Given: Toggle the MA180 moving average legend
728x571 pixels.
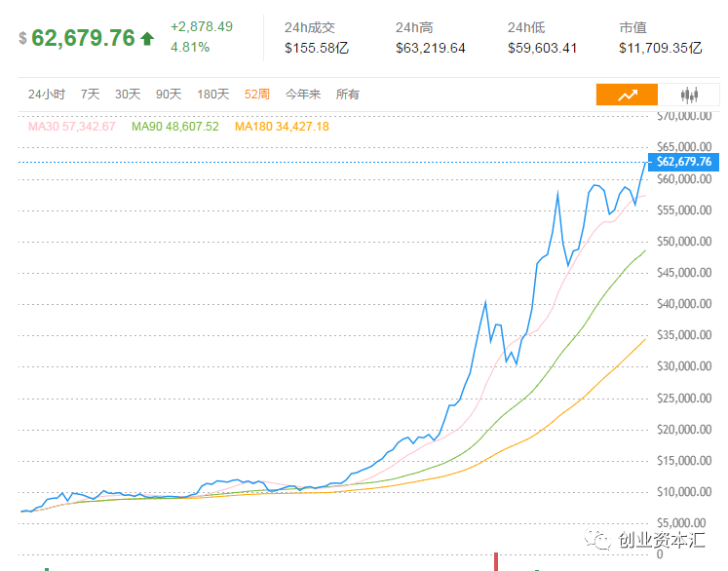Looking at the screenshot, I should click(283, 127).
